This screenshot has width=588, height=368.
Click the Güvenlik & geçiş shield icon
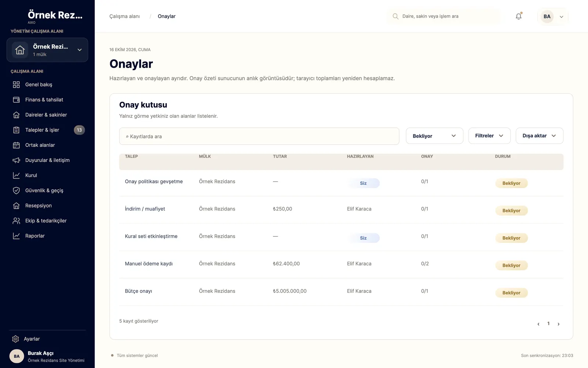(16, 190)
